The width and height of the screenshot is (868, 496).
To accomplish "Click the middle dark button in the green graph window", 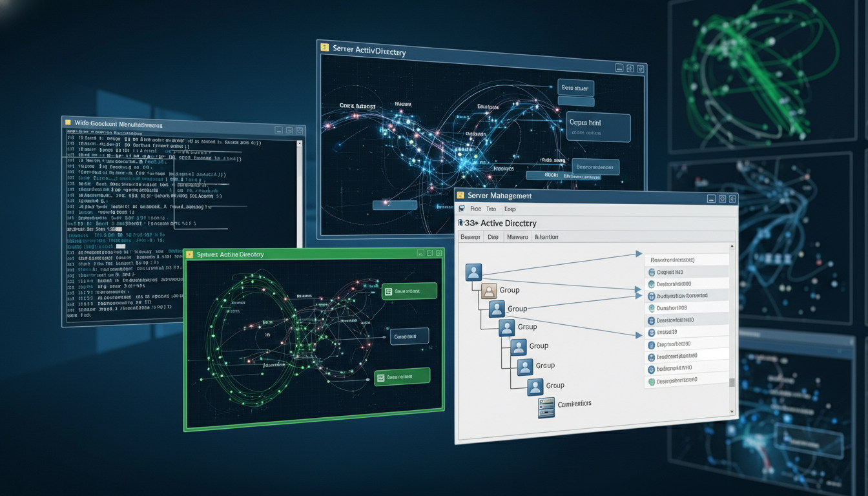I will point(409,336).
